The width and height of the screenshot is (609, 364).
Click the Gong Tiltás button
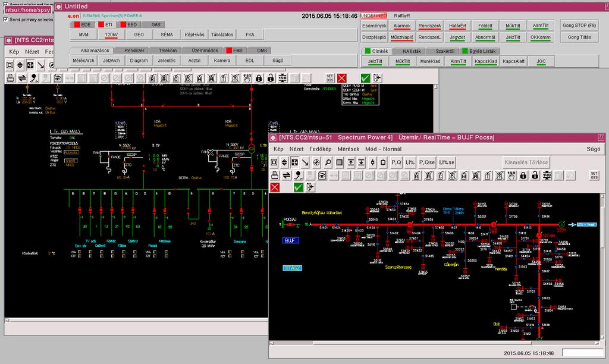[579, 37]
